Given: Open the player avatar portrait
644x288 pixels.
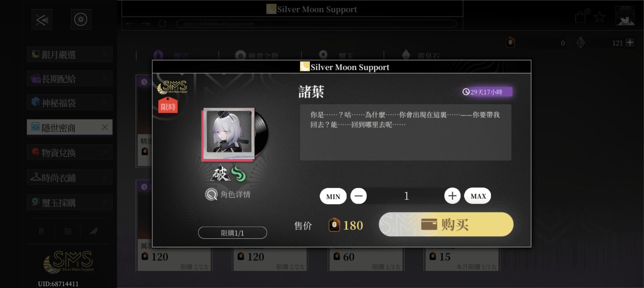Looking at the screenshot, I should point(624,16).
